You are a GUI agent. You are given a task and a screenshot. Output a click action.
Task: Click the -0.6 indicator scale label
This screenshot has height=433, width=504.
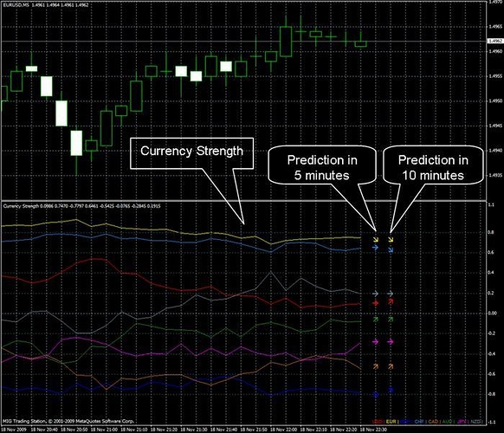pos(492,374)
